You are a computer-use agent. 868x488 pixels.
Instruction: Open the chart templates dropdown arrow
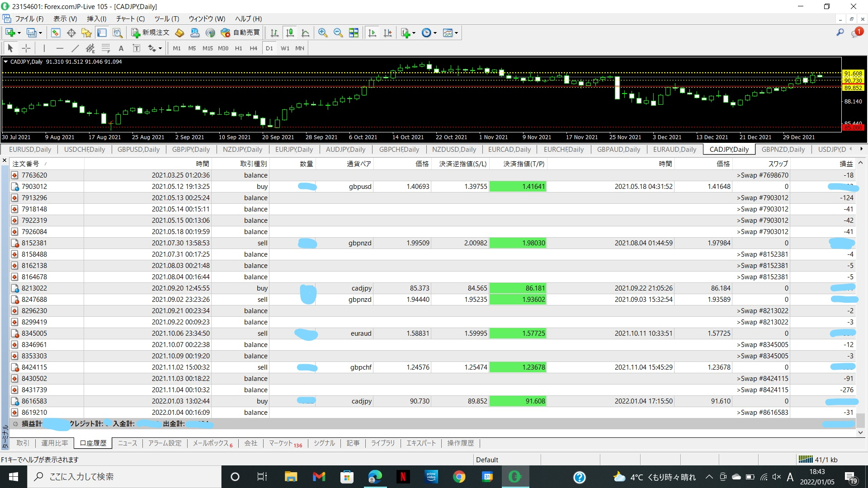pyautogui.click(x=456, y=33)
